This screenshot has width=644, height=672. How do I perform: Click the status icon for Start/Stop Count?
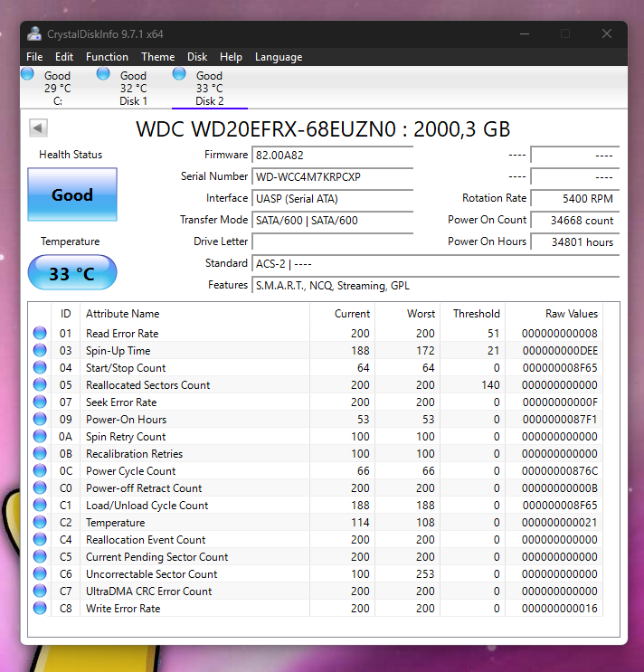click(40, 367)
